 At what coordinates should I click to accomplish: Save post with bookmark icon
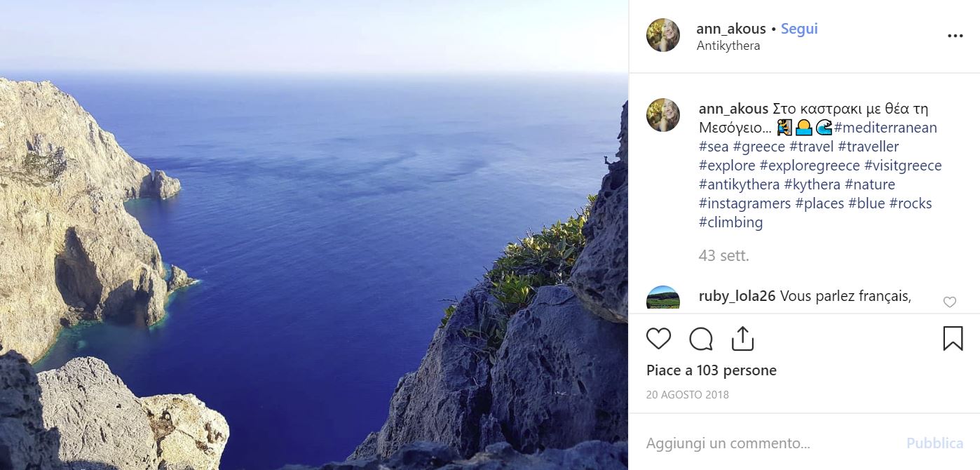tap(953, 339)
